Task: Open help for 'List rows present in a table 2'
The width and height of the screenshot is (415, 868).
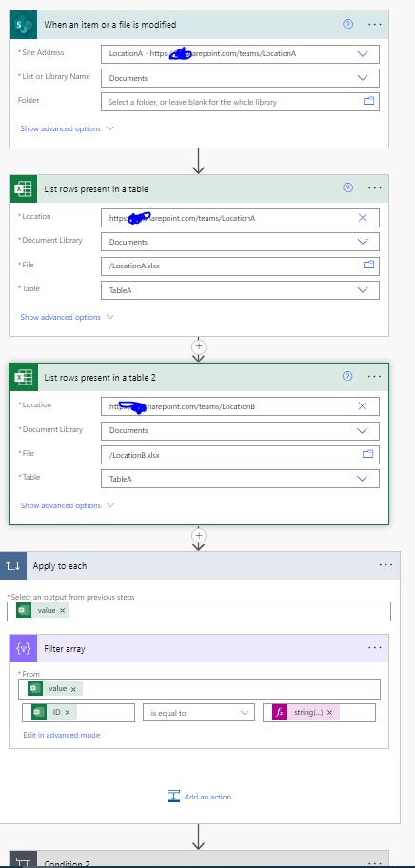Action: (347, 377)
